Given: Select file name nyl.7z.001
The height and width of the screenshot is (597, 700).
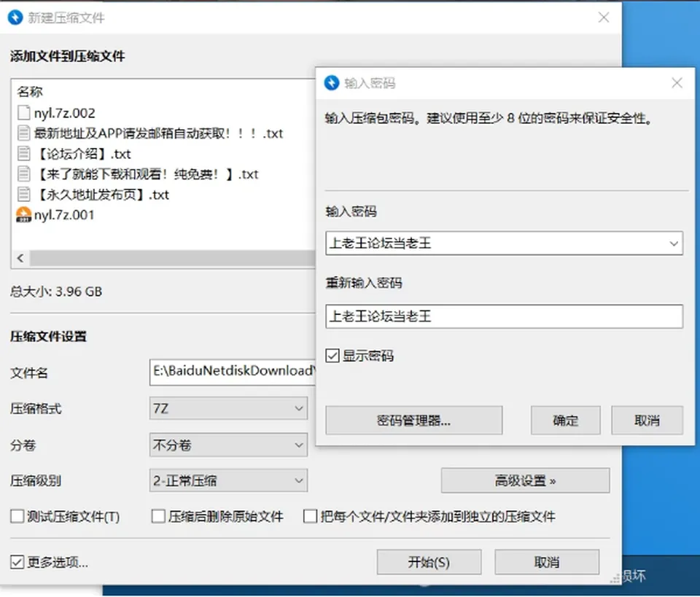Looking at the screenshot, I should 64,215.
